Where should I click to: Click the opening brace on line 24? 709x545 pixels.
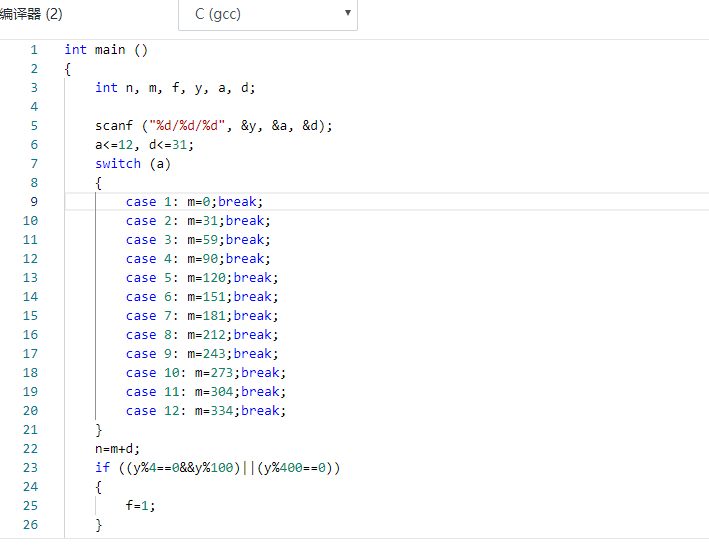[x=99, y=487]
